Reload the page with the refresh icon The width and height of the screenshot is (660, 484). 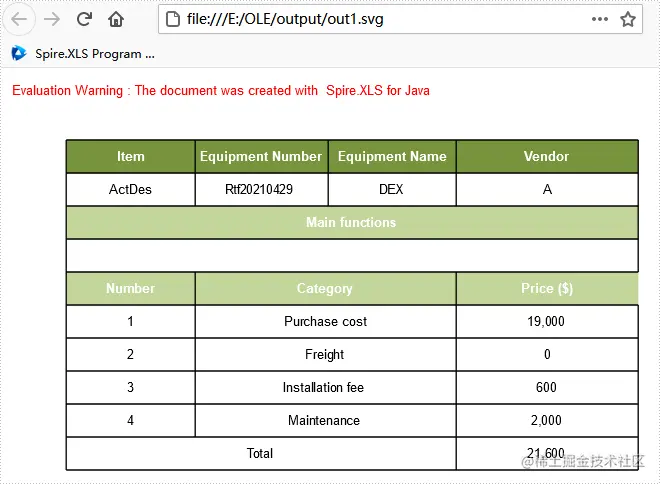click(84, 19)
